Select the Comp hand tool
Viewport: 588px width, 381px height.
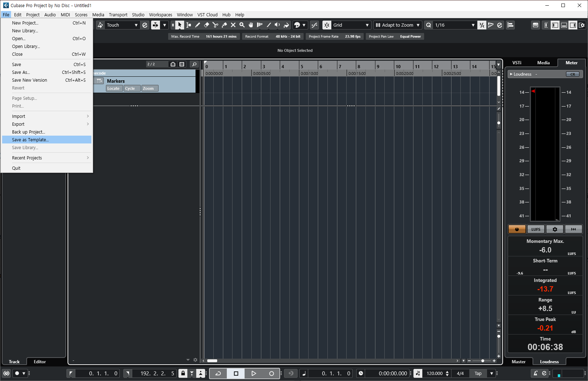click(x=251, y=25)
